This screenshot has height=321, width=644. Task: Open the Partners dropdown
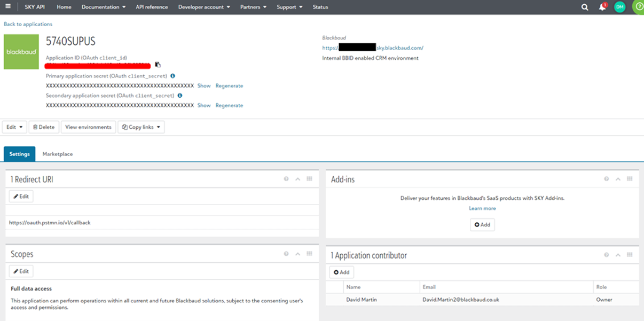(253, 7)
